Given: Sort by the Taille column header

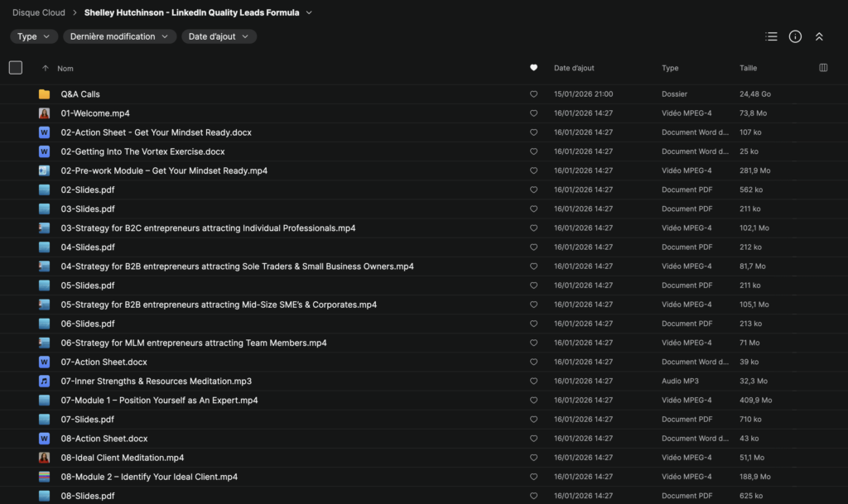Looking at the screenshot, I should click(748, 68).
